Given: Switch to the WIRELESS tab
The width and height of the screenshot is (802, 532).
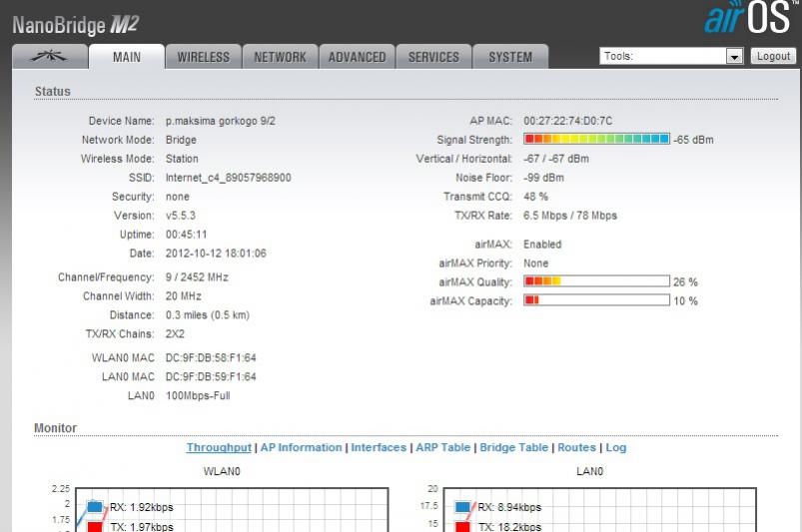Looking at the screenshot, I should coord(203,57).
